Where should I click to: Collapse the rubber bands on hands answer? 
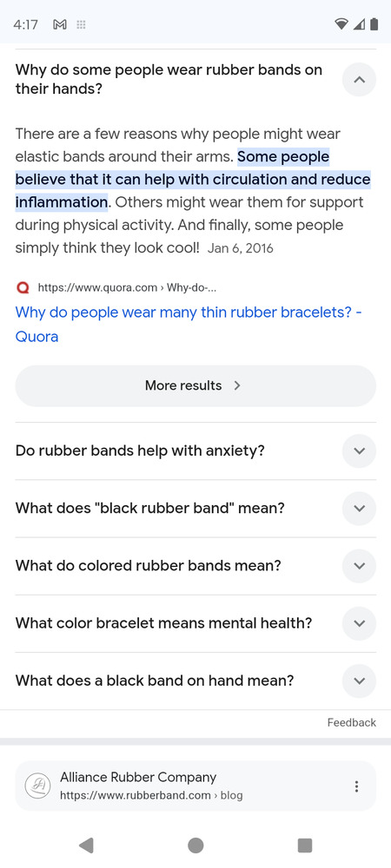click(359, 80)
